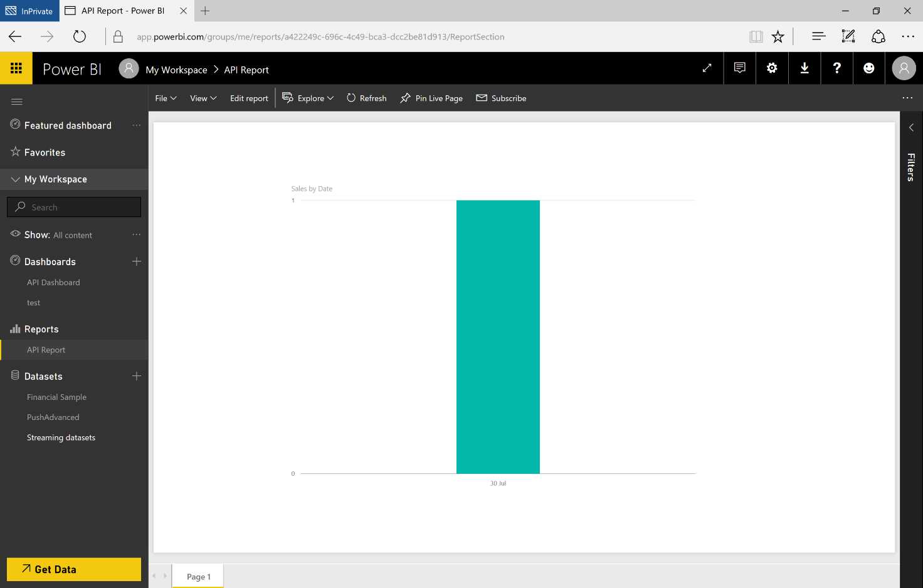Expand the Explore dropdown
This screenshot has height=588, width=923.
coord(308,98)
